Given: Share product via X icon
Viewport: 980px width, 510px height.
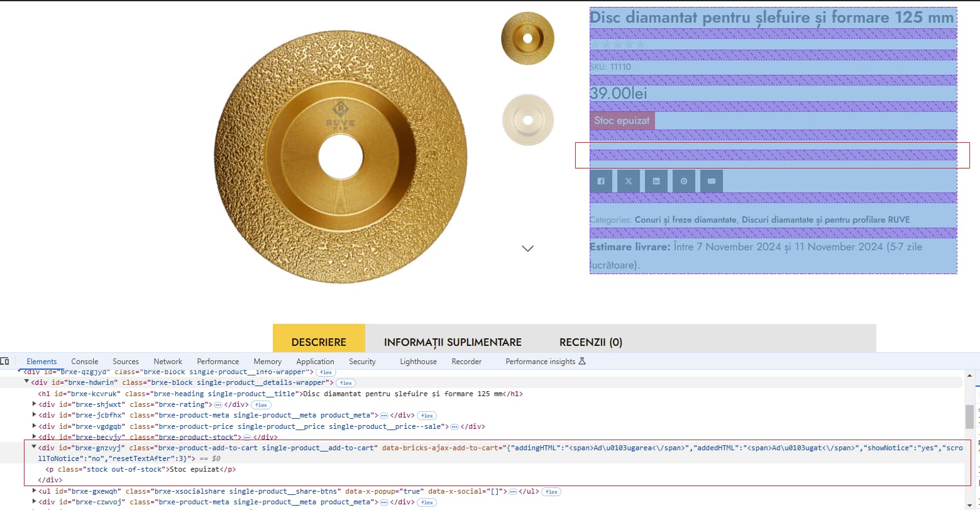Looking at the screenshot, I should click(x=629, y=181).
